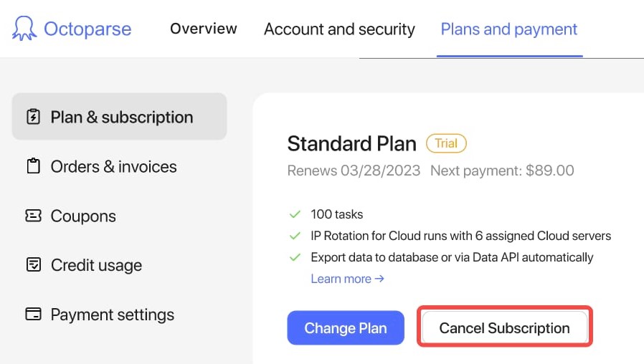This screenshot has height=364, width=644.
Task: Click the Trial badge next to Standard Plan
Action: click(x=446, y=143)
